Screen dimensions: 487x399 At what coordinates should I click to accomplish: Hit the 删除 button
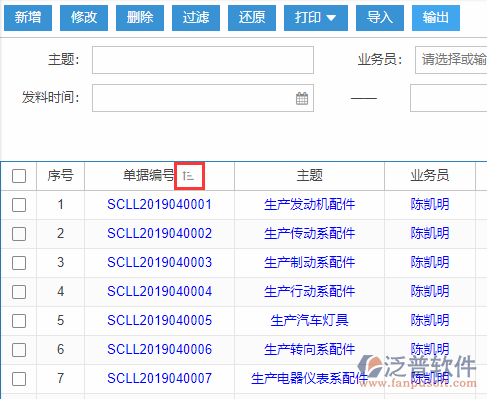(x=140, y=18)
